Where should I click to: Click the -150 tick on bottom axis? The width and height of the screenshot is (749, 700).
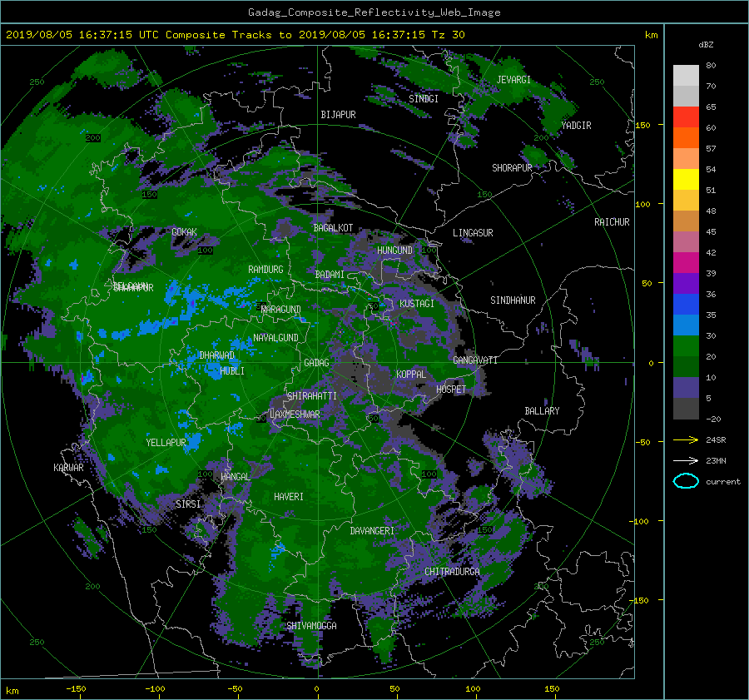tap(76, 689)
